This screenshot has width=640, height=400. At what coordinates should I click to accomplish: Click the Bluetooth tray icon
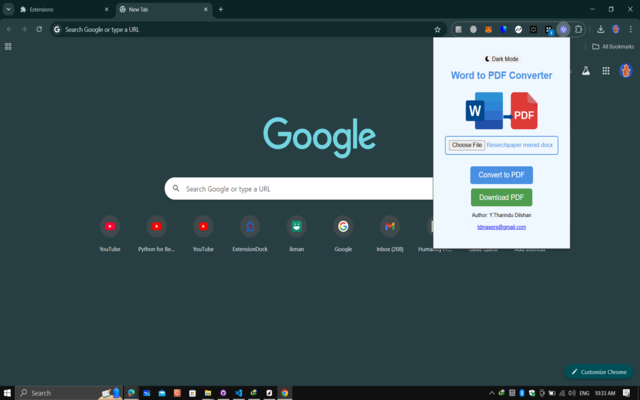tap(522, 393)
